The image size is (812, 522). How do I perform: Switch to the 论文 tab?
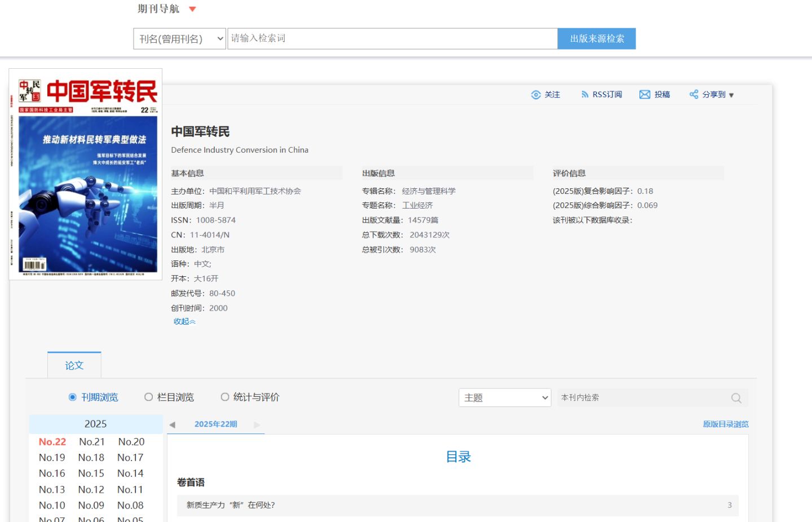(74, 365)
